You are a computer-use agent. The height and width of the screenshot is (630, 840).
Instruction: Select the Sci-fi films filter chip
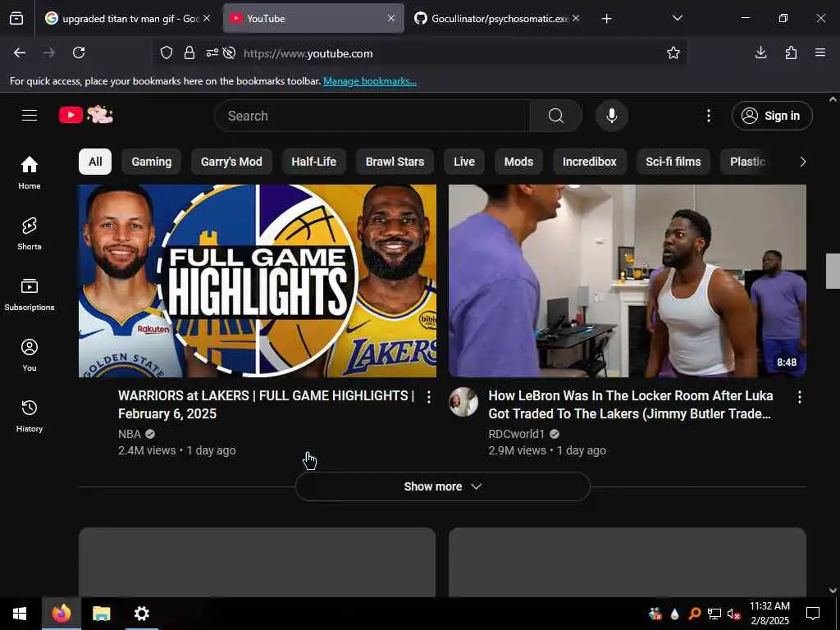(x=673, y=162)
